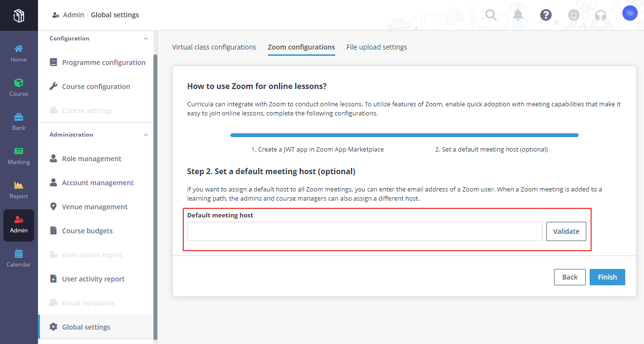Open the Bank section icon

[19, 116]
